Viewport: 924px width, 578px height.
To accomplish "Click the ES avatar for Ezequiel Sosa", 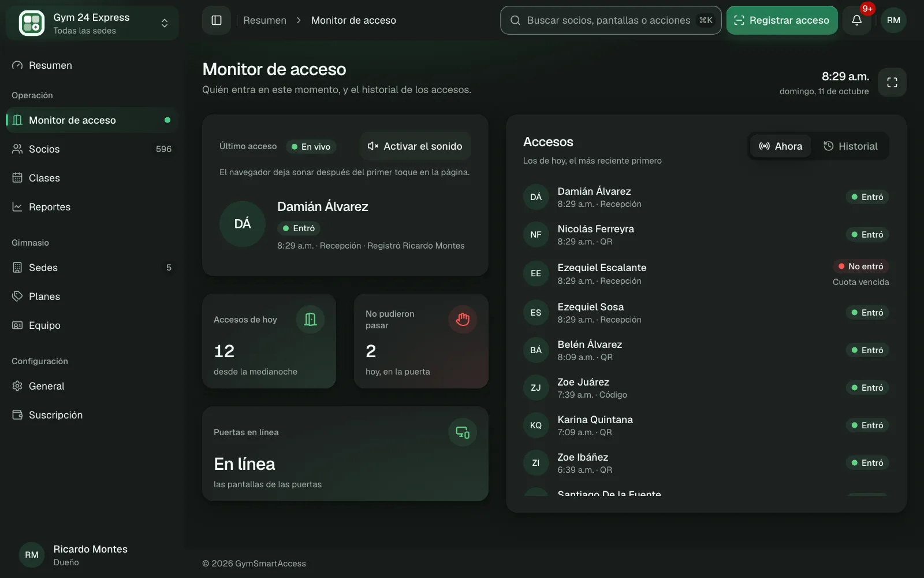I will [x=536, y=313].
